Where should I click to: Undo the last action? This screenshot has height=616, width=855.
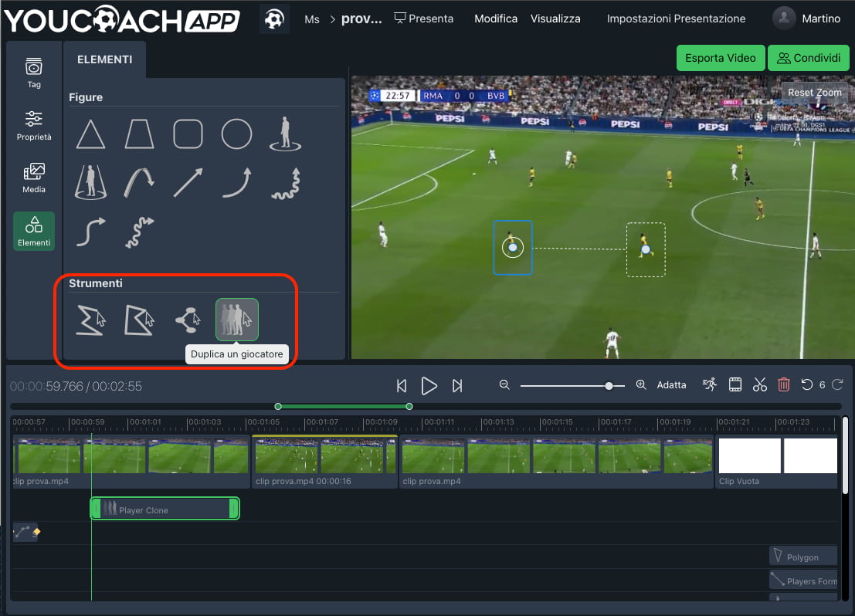tap(809, 384)
